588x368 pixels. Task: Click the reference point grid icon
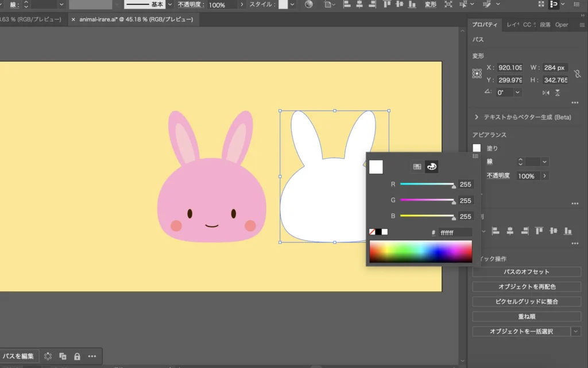(477, 74)
